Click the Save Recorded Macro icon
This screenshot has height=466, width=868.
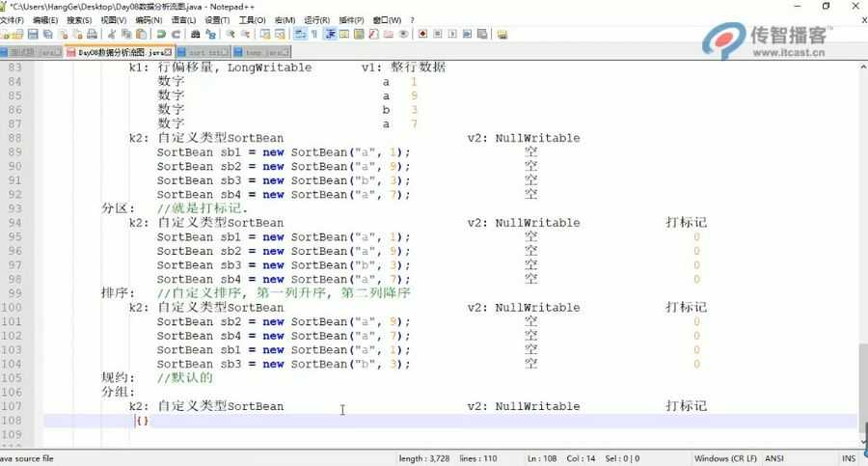point(482,35)
